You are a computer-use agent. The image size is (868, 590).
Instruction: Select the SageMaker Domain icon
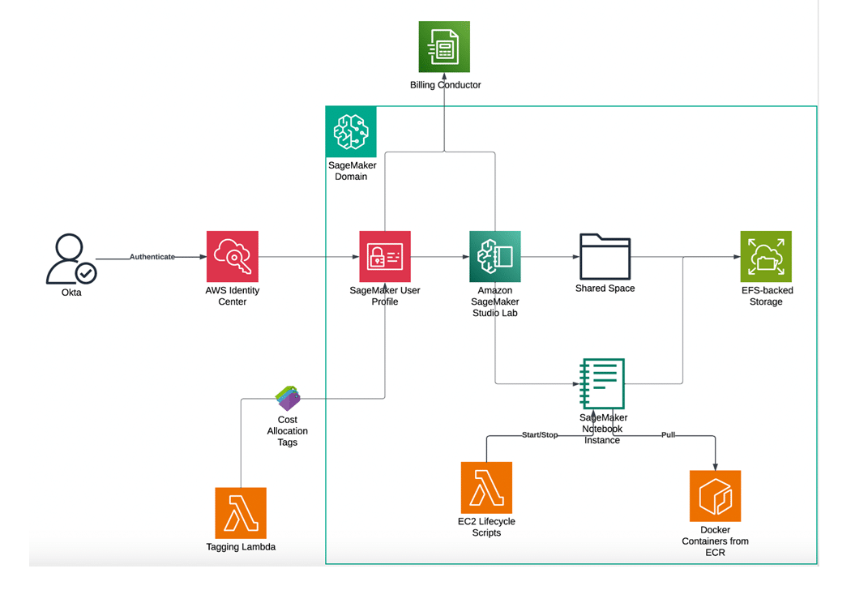click(352, 131)
